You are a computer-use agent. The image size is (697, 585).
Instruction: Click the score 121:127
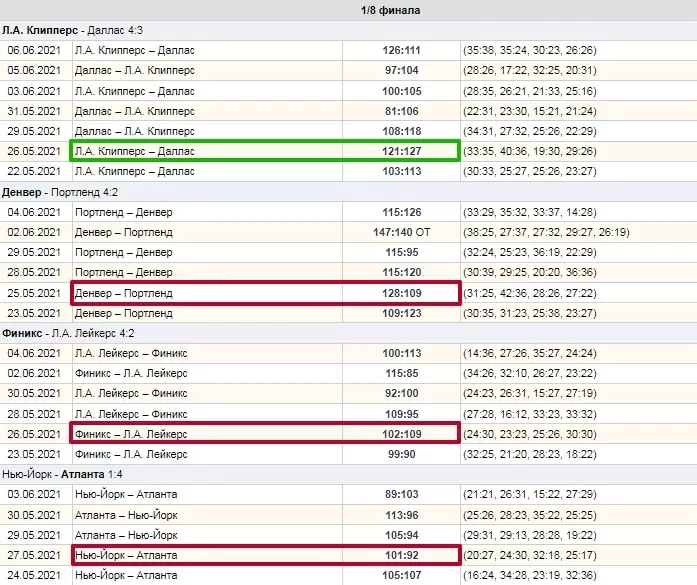[x=401, y=151]
